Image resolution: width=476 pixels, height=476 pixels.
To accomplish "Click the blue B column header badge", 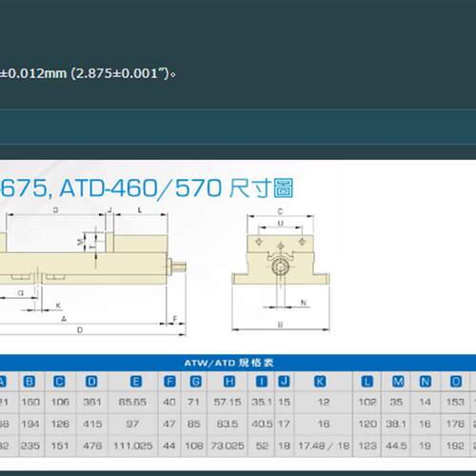I will click(x=30, y=382).
